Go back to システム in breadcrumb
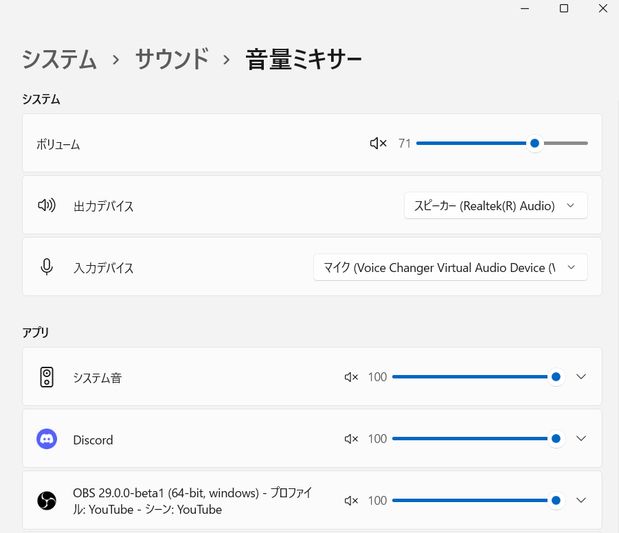Screen dimensions: 619x533 [x=59, y=59]
